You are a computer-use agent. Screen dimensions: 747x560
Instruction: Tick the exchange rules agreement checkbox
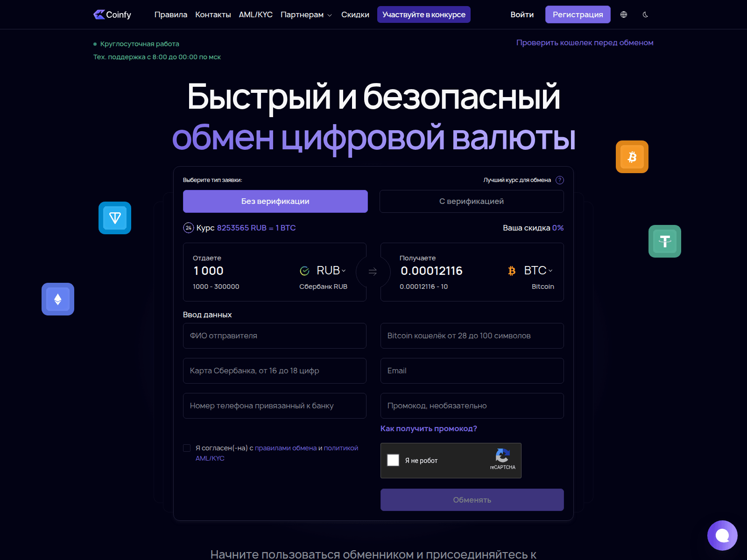[187, 448]
